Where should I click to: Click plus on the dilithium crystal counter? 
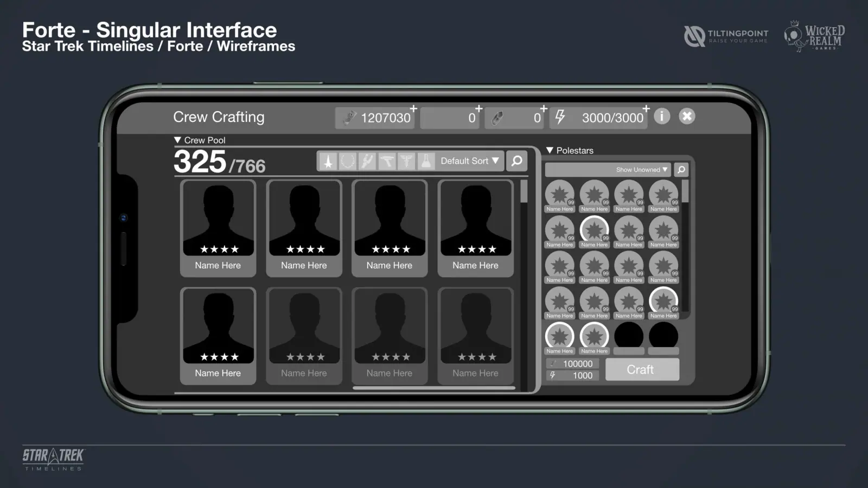(x=544, y=108)
